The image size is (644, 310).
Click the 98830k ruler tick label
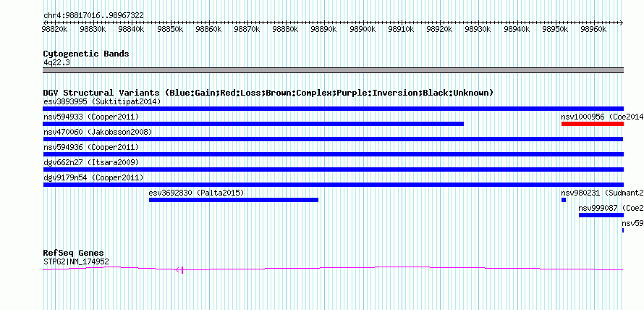[x=93, y=29]
